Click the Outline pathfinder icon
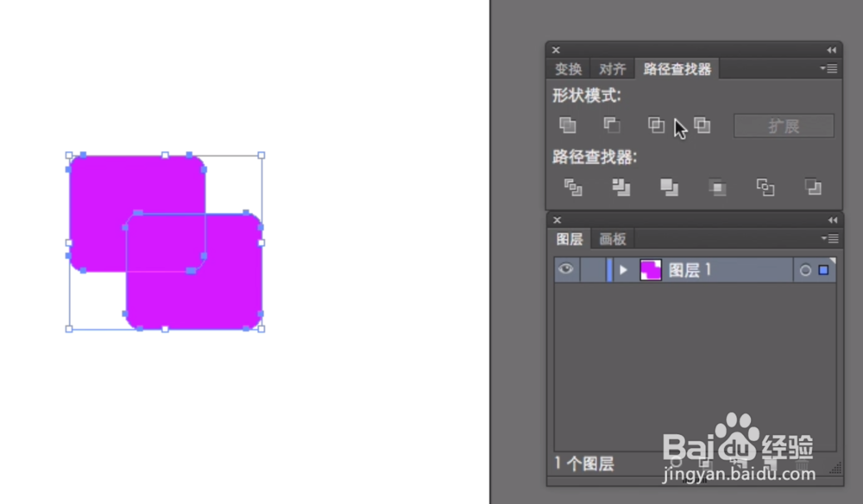This screenshot has width=863, height=504. [765, 187]
